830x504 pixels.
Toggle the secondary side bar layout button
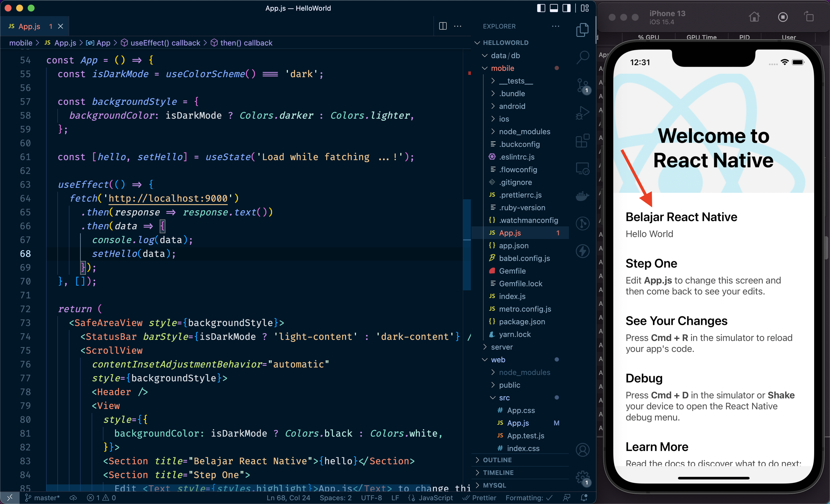[x=567, y=8]
